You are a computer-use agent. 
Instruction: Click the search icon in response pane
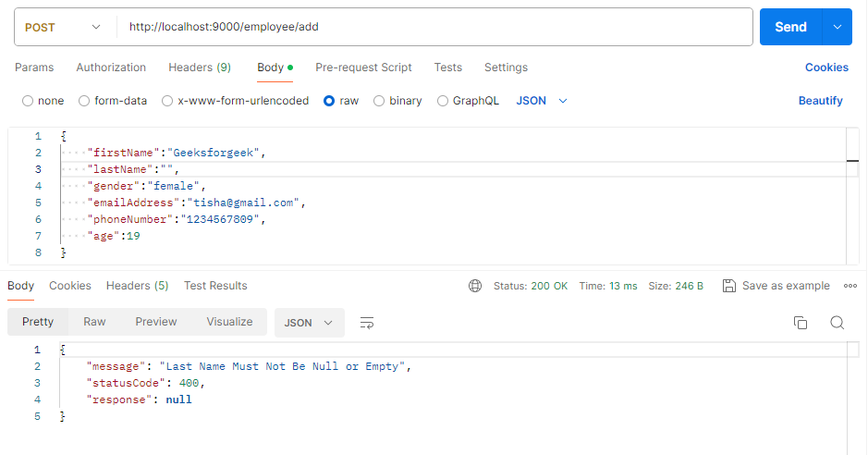tap(837, 323)
